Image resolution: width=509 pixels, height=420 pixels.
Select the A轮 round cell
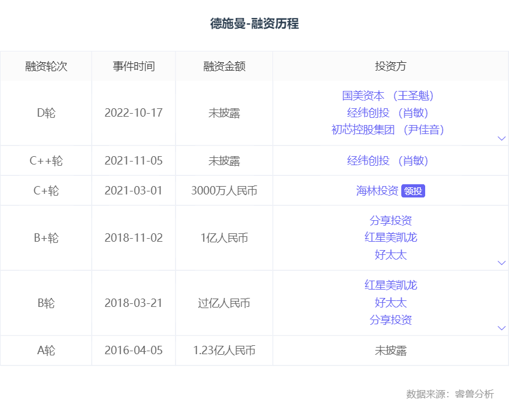46,350
